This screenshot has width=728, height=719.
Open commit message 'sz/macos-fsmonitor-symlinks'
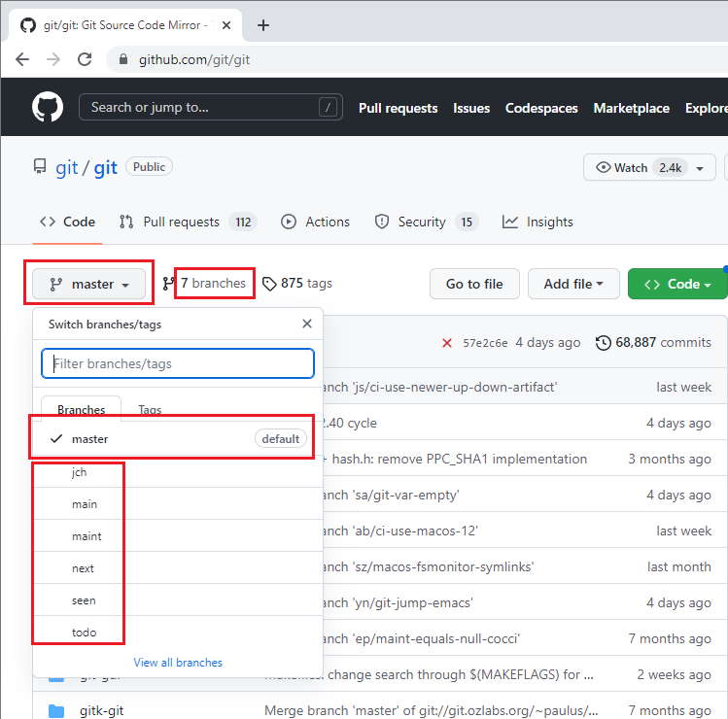428,566
